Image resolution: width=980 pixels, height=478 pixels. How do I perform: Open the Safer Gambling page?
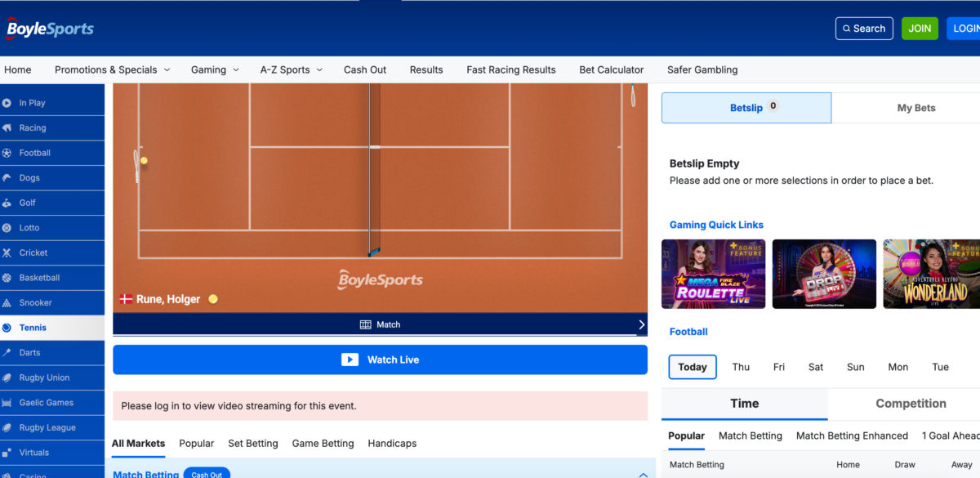pos(702,69)
